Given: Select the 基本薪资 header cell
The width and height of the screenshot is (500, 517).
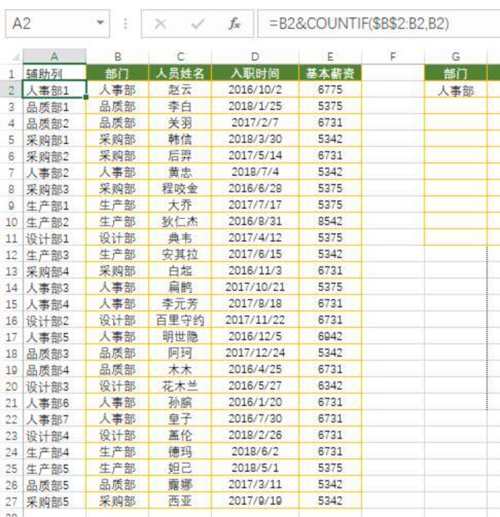Looking at the screenshot, I should point(330,73).
